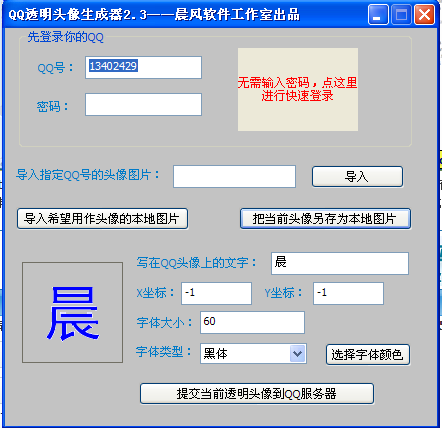
Task: Click 导入希望用作头像的本地图片 button
Action: point(102,219)
